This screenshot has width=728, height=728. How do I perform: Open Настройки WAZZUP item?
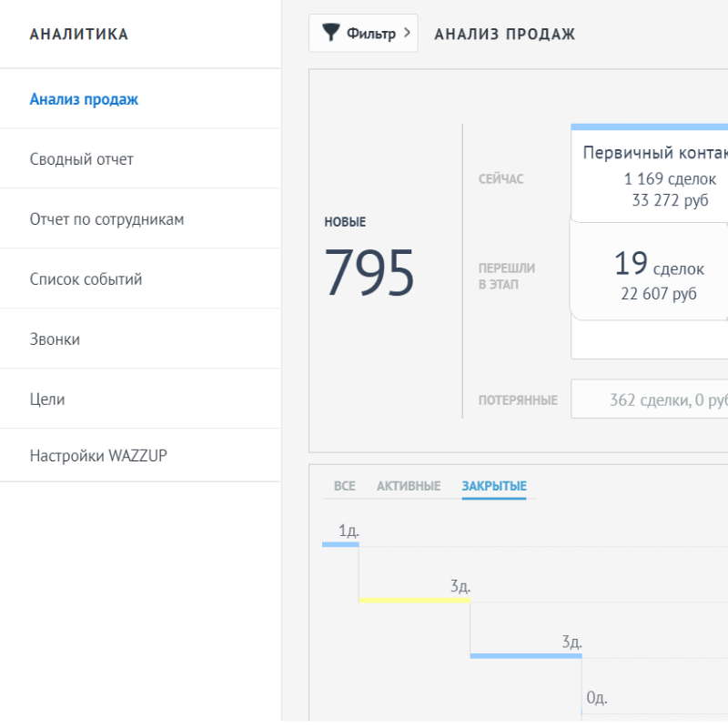tap(98, 456)
